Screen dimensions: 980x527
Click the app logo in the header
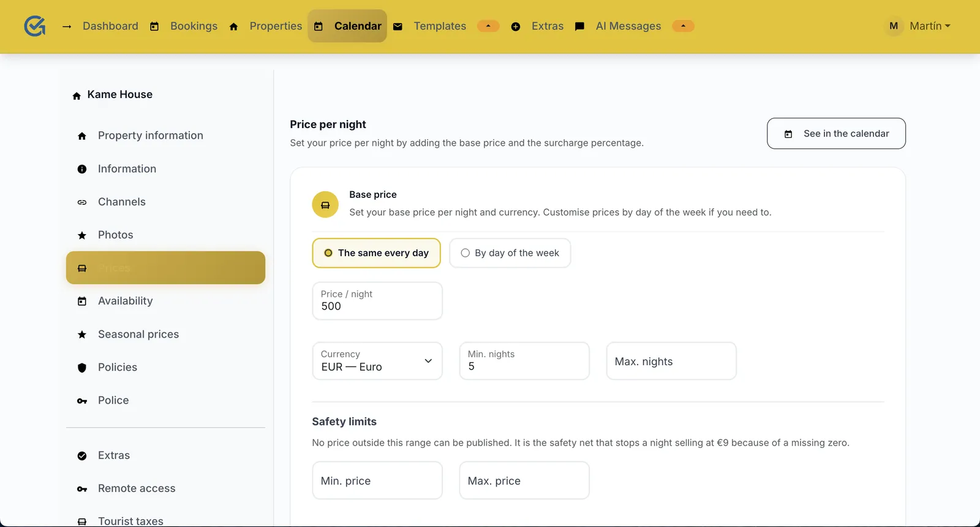point(35,26)
